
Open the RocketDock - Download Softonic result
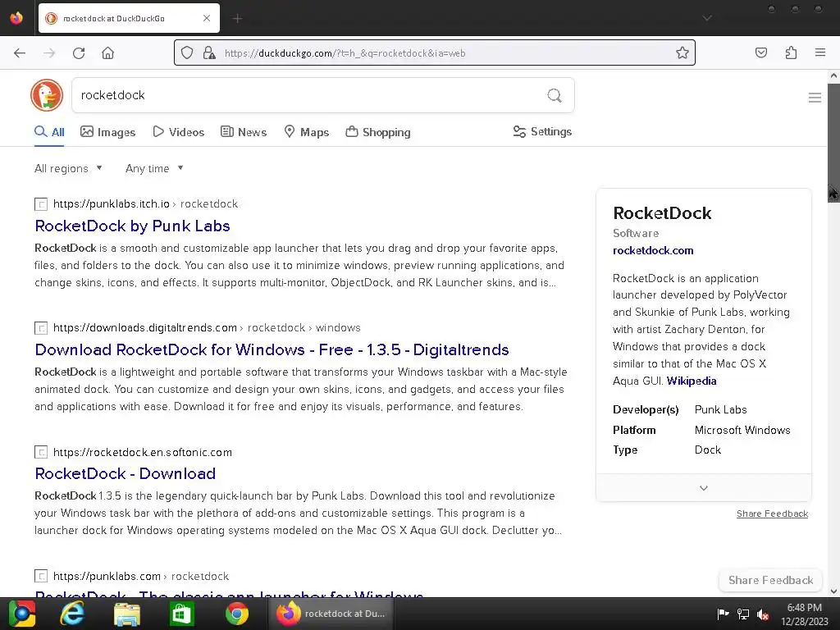[126, 473]
